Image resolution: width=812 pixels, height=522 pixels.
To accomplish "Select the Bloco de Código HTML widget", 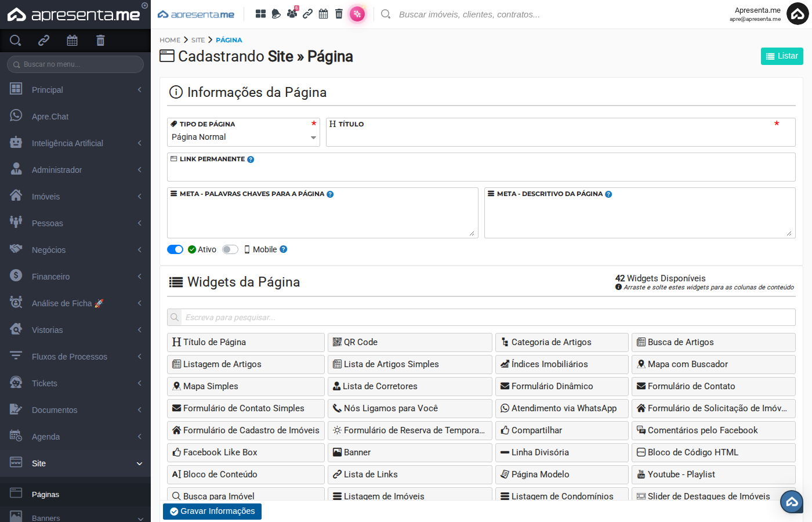I will tap(713, 452).
